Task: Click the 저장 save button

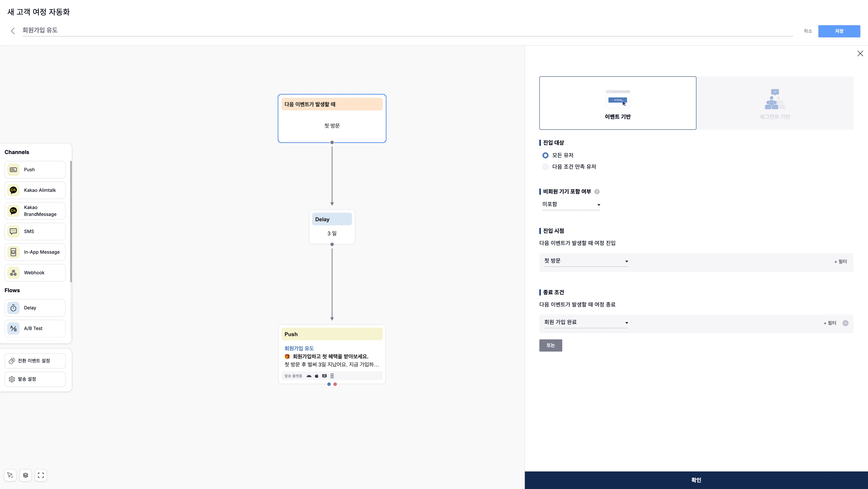Action: pyautogui.click(x=839, y=31)
